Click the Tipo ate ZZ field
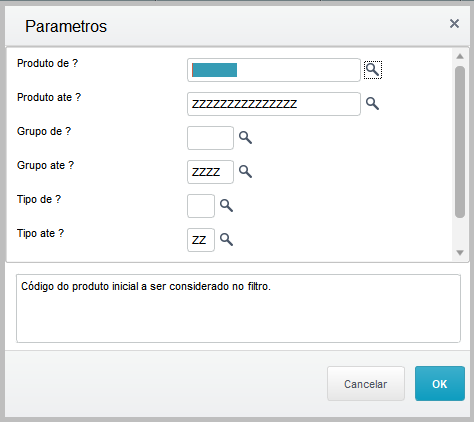 click(x=201, y=240)
